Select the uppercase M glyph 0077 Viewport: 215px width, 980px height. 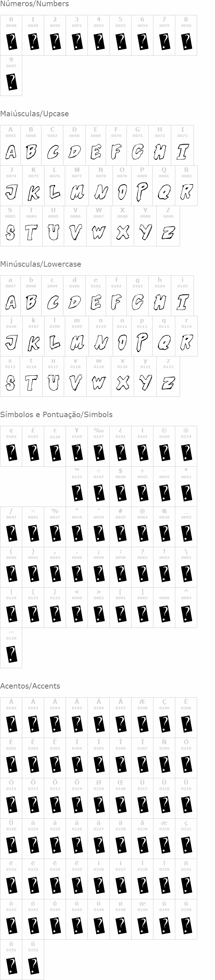tap(77, 186)
